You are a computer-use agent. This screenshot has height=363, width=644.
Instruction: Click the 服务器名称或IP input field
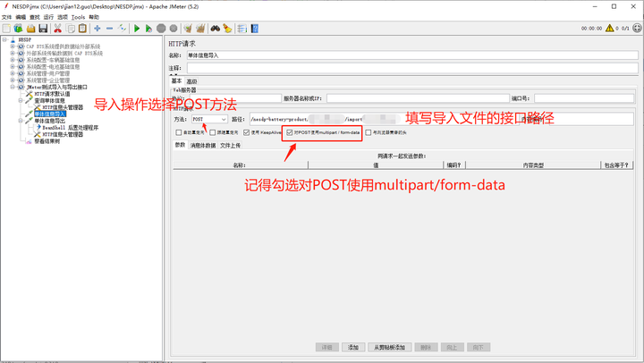pos(418,98)
